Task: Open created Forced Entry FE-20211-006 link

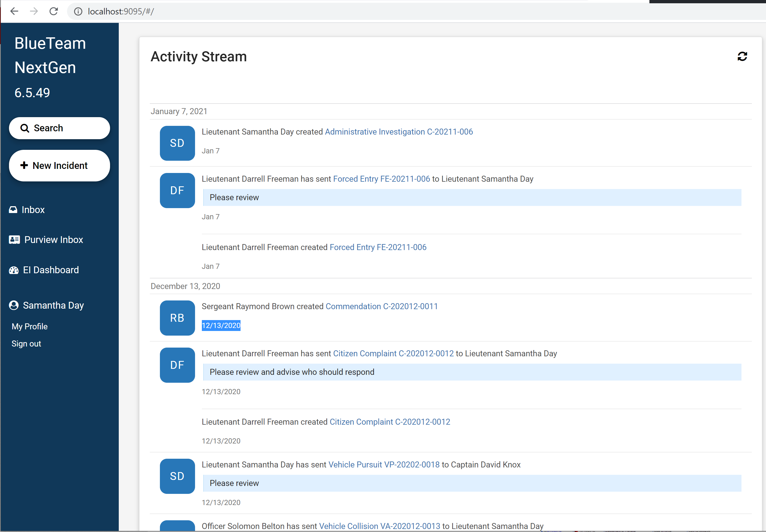Action: pyautogui.click(x=378, y=247)
